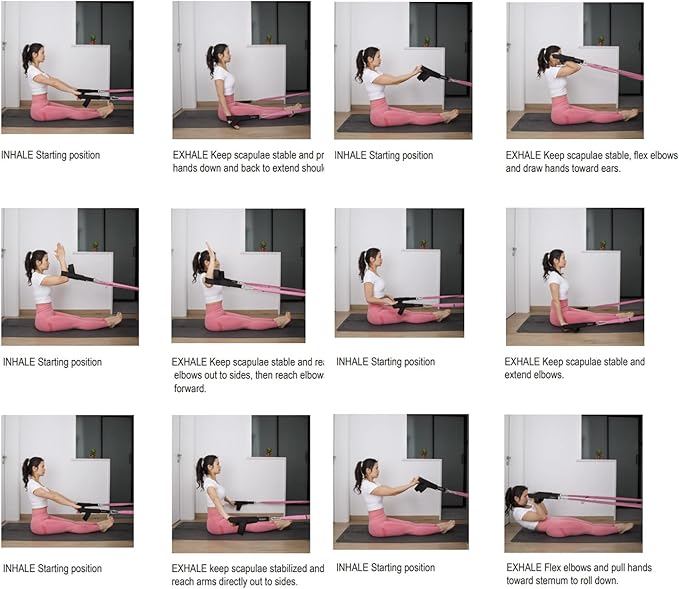Click the caption 'reach arms directly out to sides'

[234, 581]
